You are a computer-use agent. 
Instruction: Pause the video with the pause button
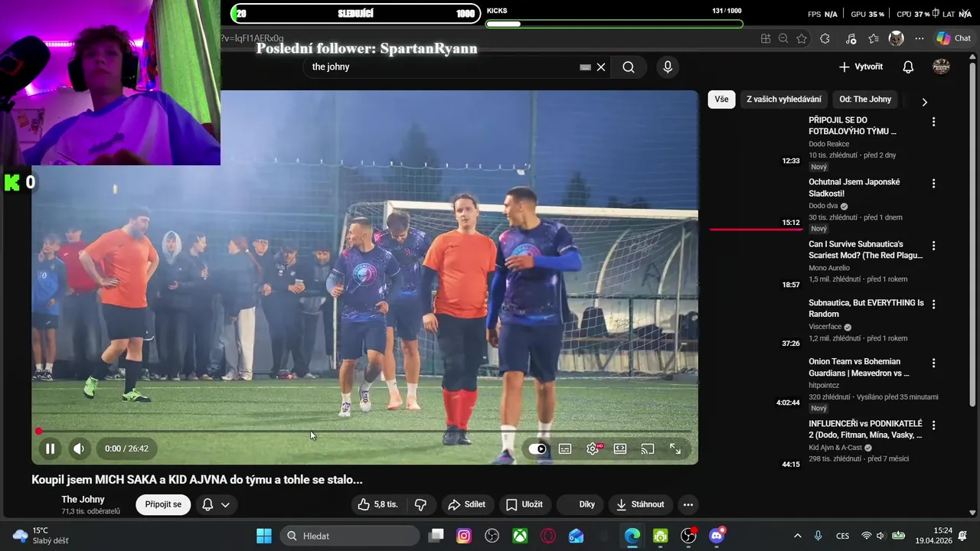[x=50, y=448]
